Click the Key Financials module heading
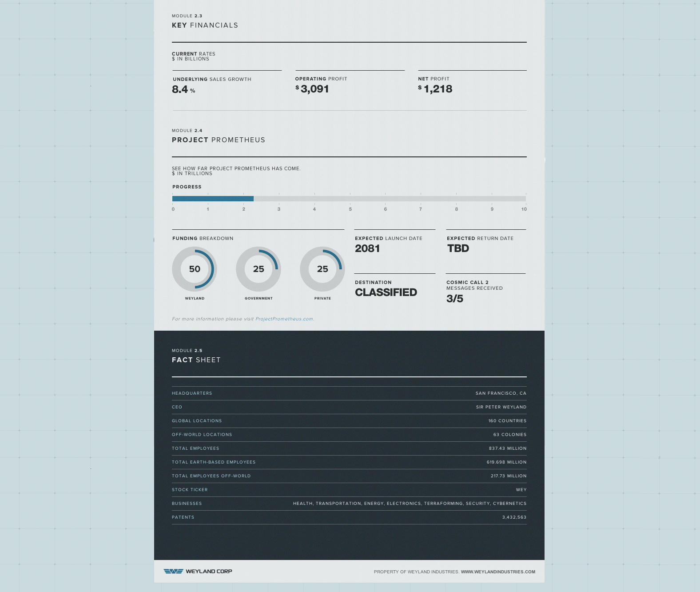 205,25
